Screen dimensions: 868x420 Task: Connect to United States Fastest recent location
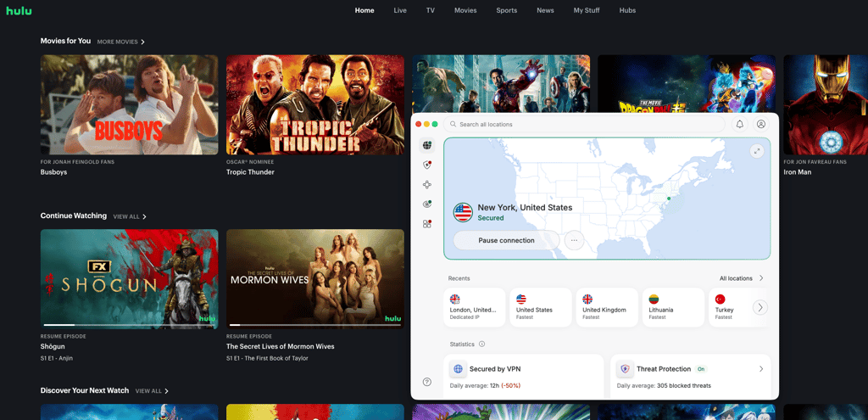[x=540, y=307]
